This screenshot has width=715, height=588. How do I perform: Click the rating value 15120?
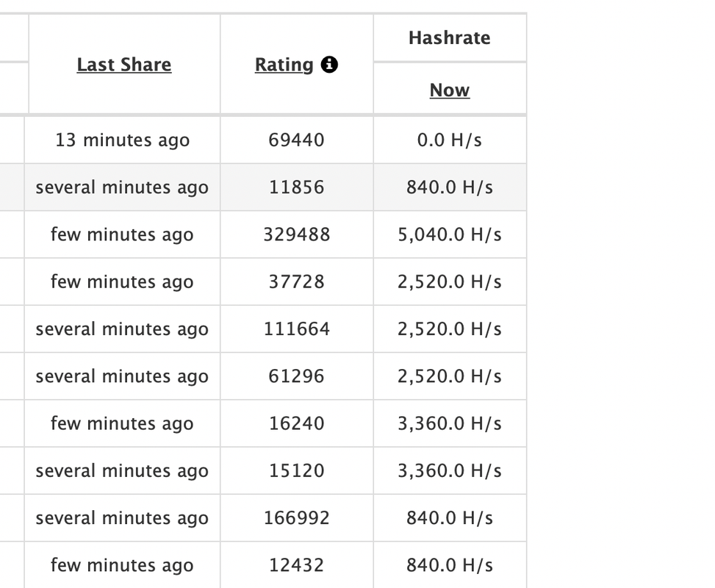pos(297,471)
